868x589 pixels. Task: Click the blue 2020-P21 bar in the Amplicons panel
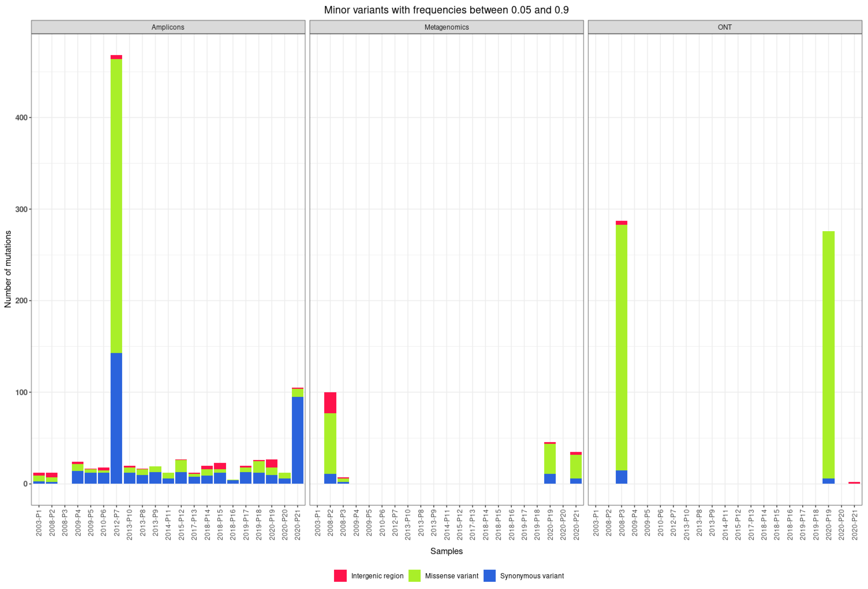[297, 441]
